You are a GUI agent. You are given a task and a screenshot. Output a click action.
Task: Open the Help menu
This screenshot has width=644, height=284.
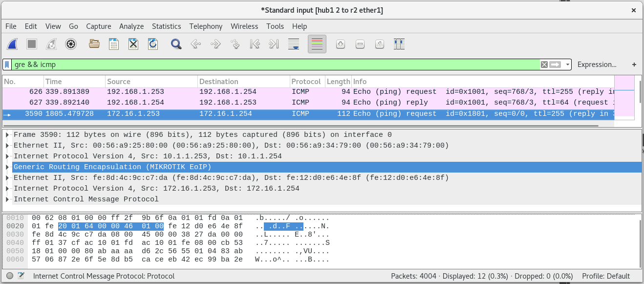click(300, 26)
